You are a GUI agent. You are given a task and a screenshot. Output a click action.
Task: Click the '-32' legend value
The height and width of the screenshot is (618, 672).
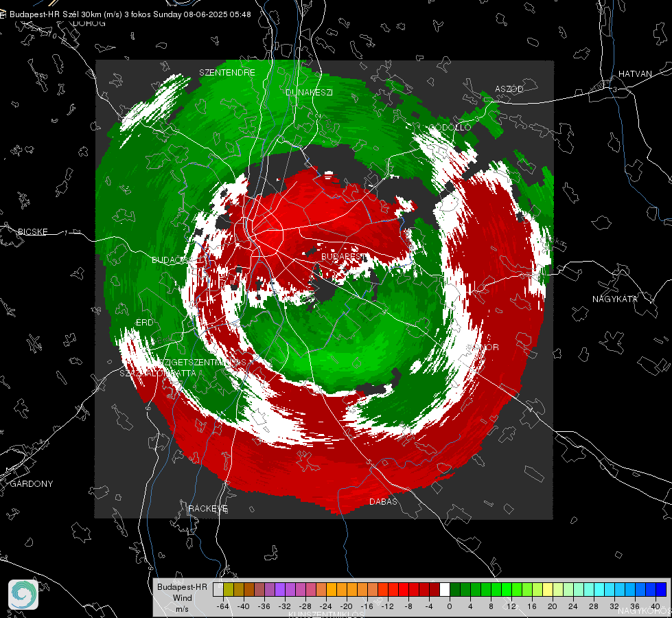[x=285, y=606]
